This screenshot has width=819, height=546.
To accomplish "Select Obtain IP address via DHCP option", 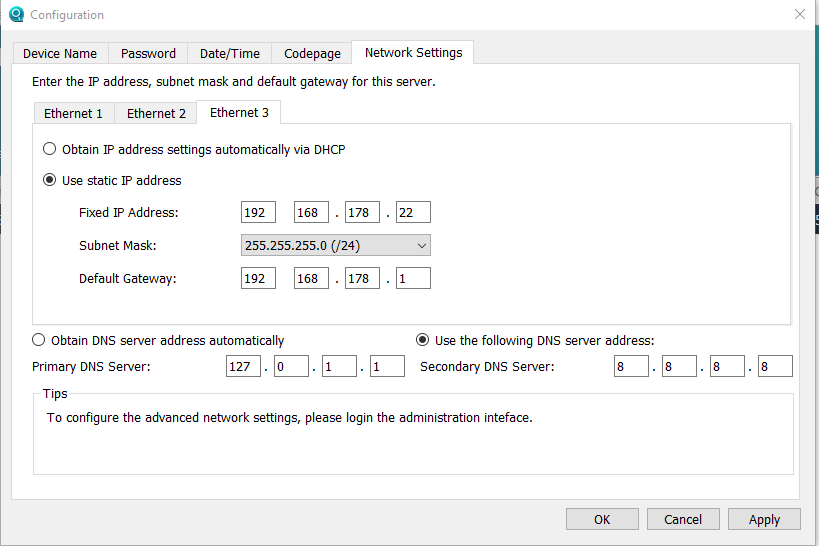I will pyautogui.click(x=50, y=149).
